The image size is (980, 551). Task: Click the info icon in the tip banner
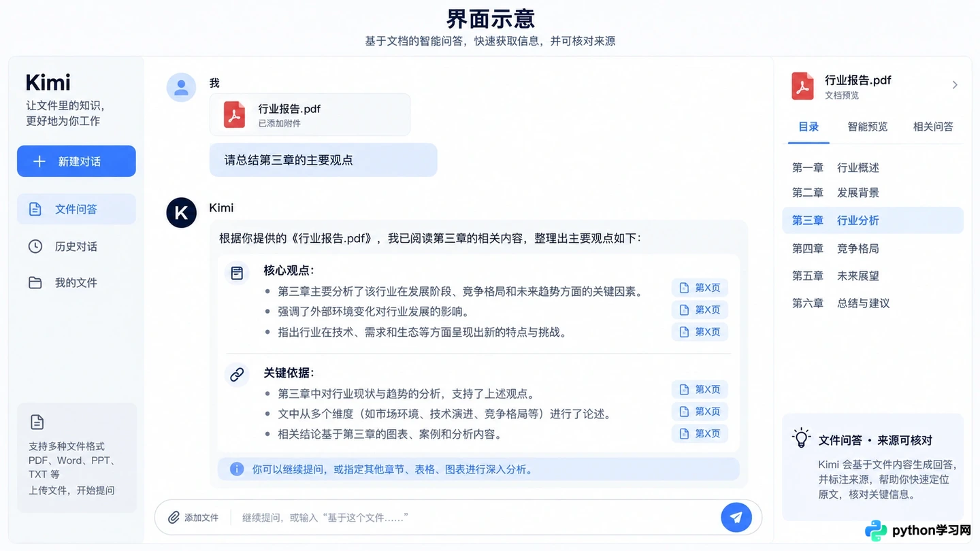coord(237,469)
